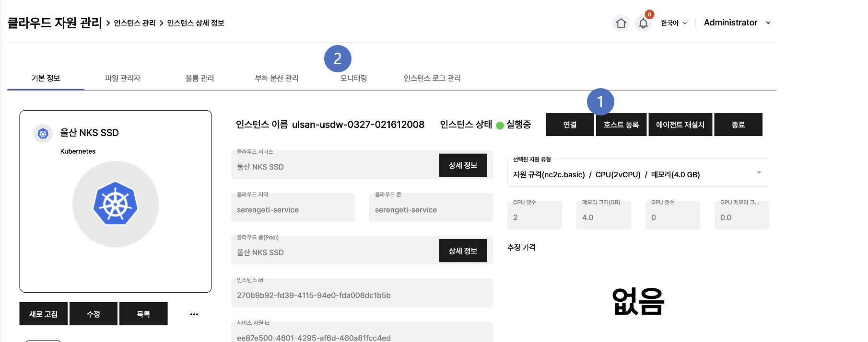The width and height of the screenshot is (868, 342).
Task: Open the 볼륨 관리 tab
Action: (199, 78)
